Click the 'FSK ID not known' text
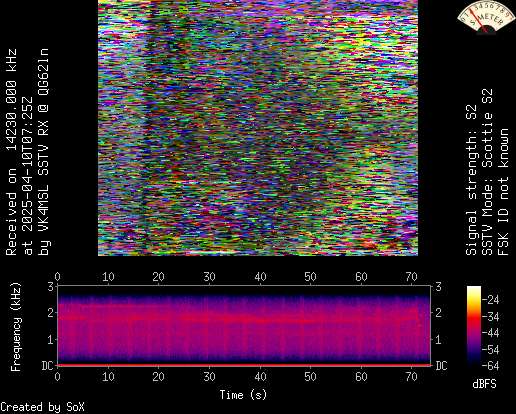Image resolution: width=516 pixels, height=414 pixels. tap(503, 192)
